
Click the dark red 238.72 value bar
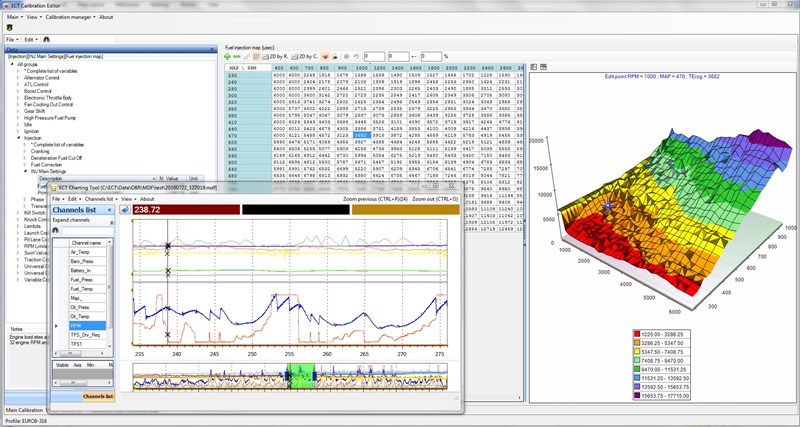click(x=186, y=210)
